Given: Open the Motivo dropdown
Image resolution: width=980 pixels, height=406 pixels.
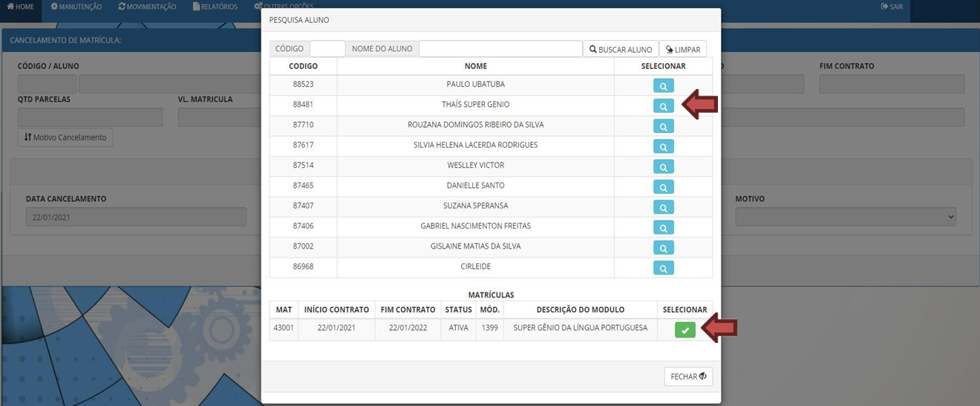Looking at the screenshot, I should 845,217.
